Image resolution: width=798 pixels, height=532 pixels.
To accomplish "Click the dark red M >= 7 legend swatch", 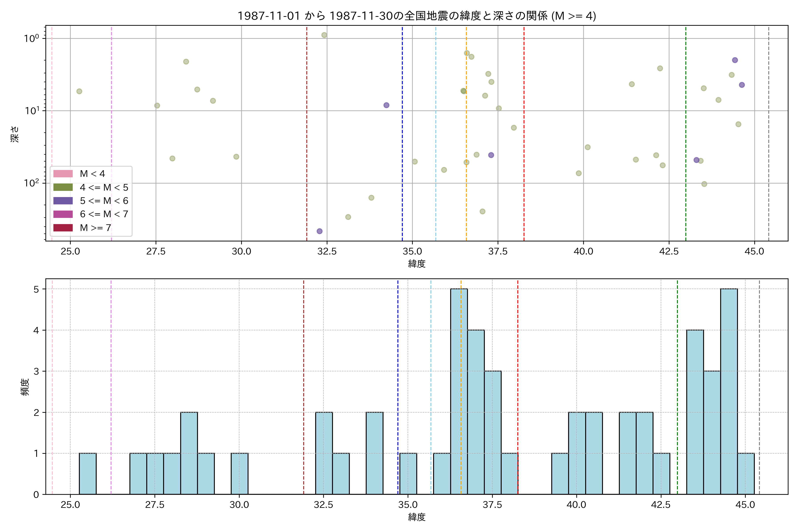I will click(x=63, y=228).
